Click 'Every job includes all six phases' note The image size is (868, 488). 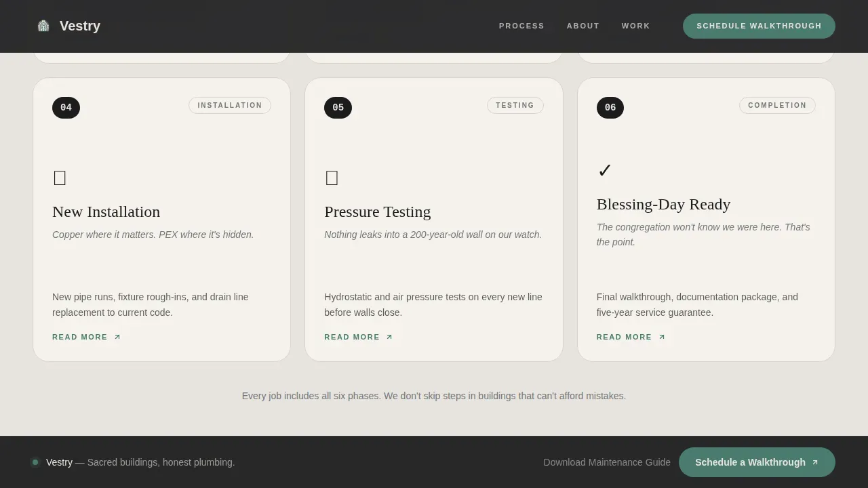434,396
